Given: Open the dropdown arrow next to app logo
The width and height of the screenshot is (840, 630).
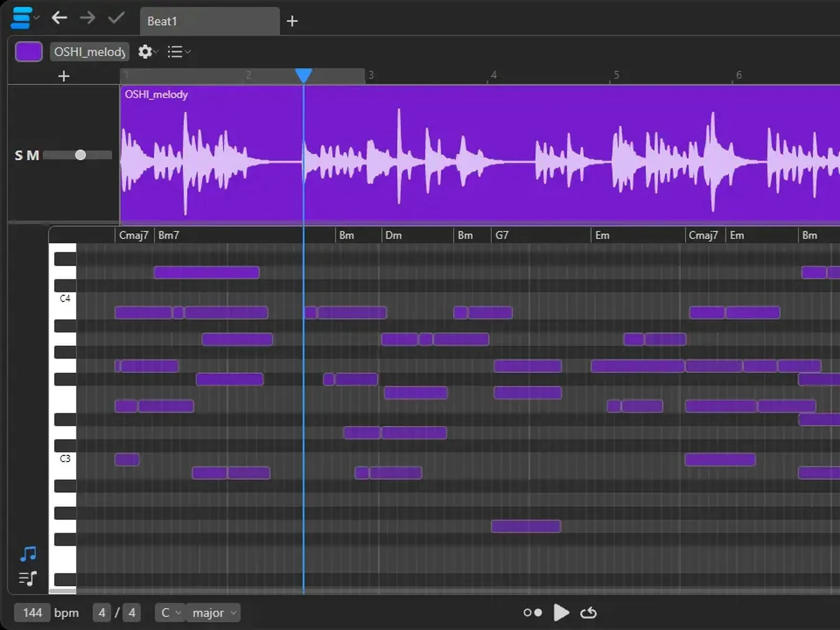Looking at the screenshot, I should pyautogui.click(x=37, y=17).
